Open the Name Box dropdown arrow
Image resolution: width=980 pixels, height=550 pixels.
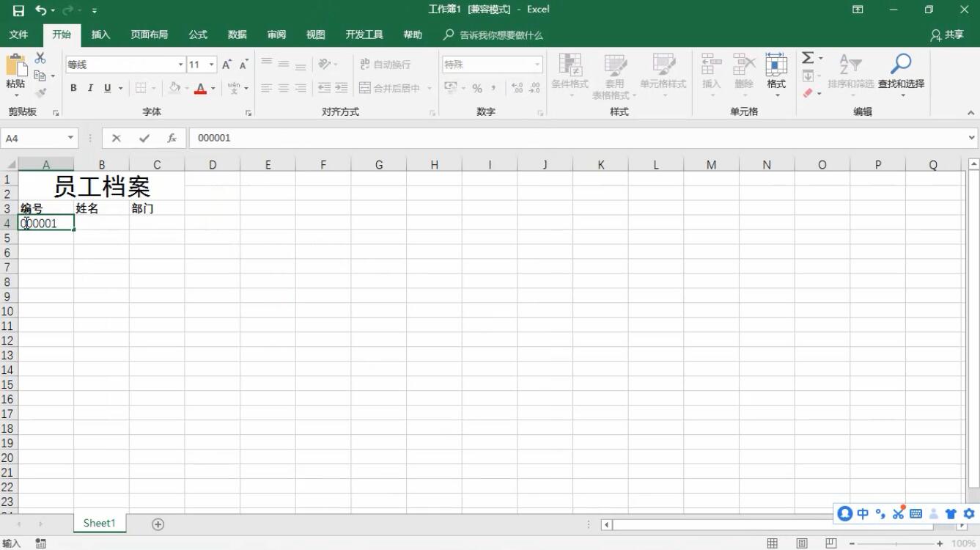(70, 138)
